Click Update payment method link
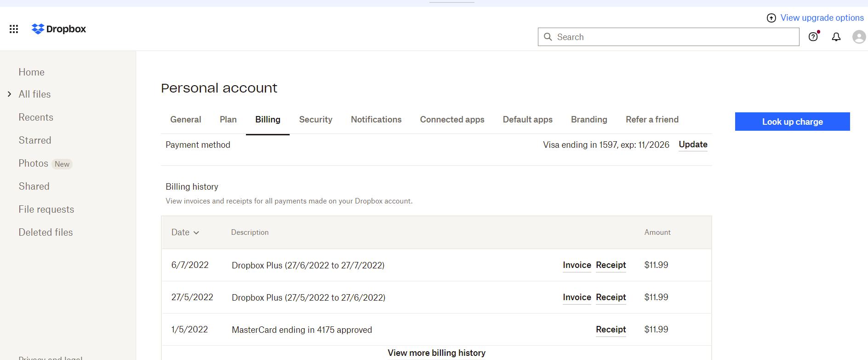The width and height of the screenshot is (868, 360). (x=693, y=145)
